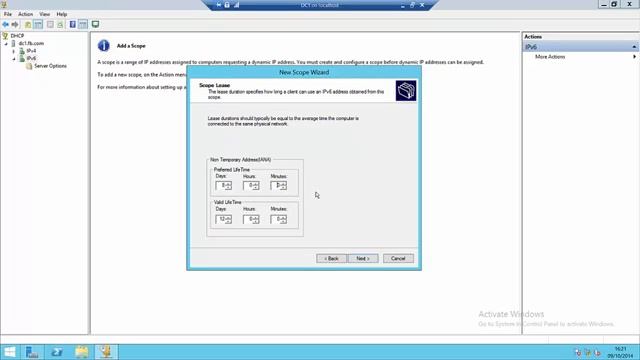Click the blue Help icon in the toolbar
Viewport: 640px width, 360px height.
coord(73,24)
